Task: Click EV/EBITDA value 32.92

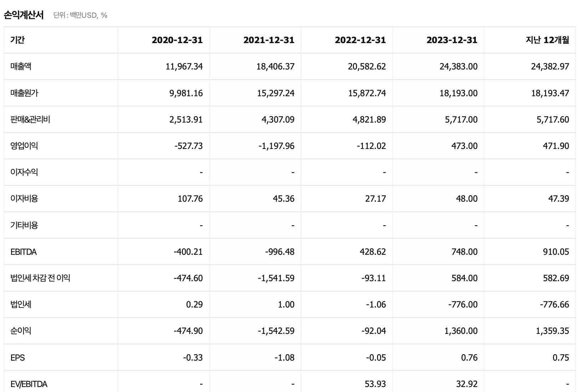Action: point(467,384)
